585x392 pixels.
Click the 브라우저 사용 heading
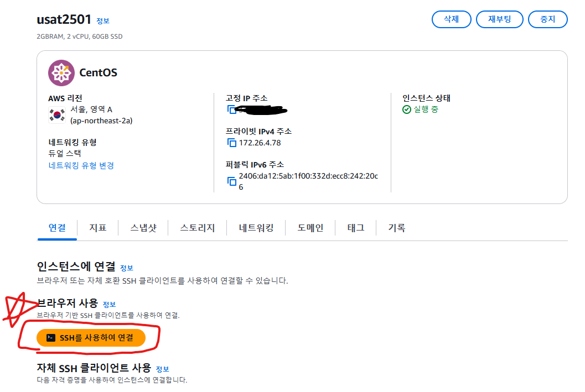[x=68, y=303]
